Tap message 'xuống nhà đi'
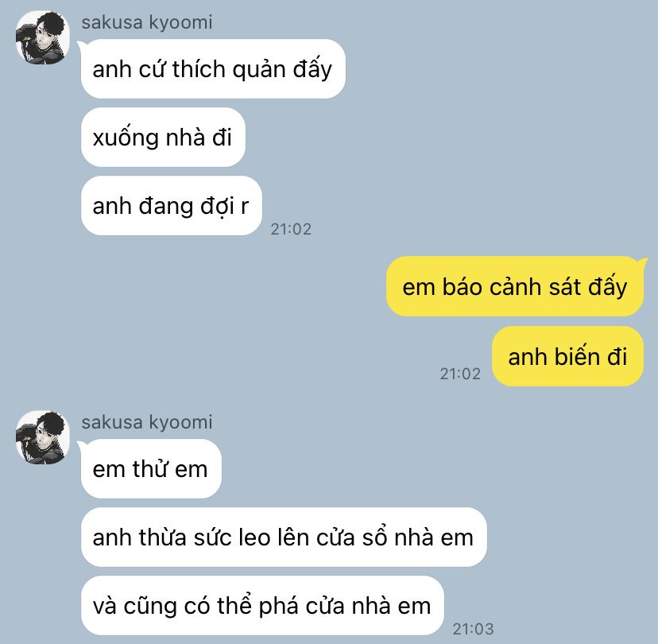The height and width of the screenshot is (644, 658). pyautogui.click(x=163, y=138)
